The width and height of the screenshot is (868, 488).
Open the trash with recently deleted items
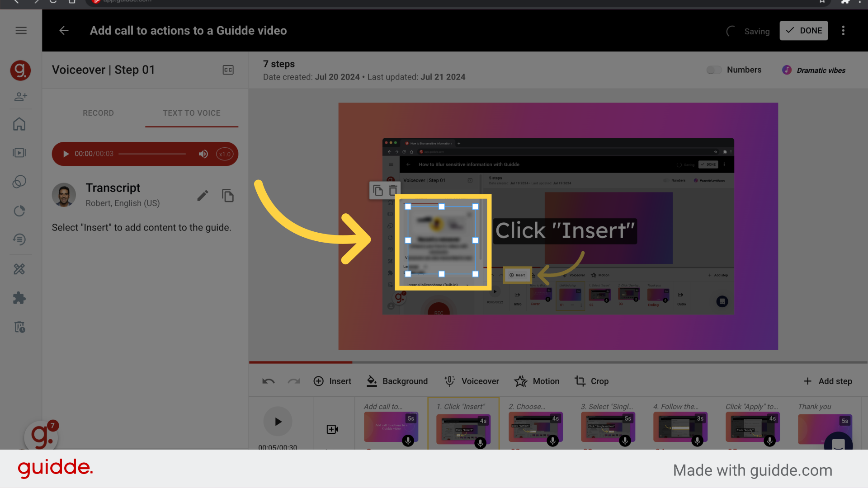click(20, 327)
